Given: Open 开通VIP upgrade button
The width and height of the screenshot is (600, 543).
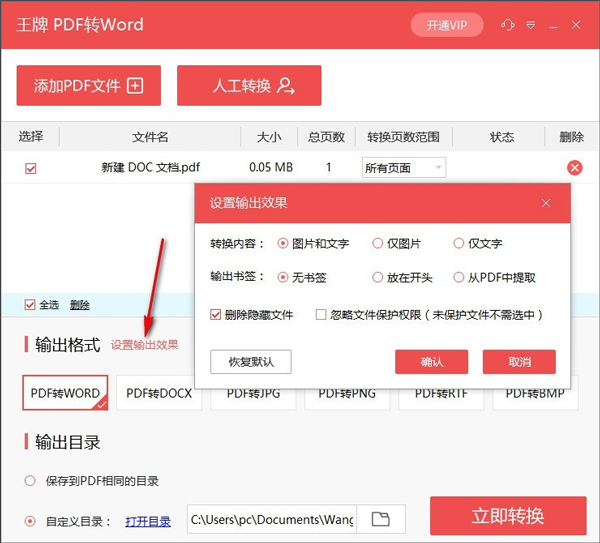Looking at the screenshot, I should click(447, 25).
